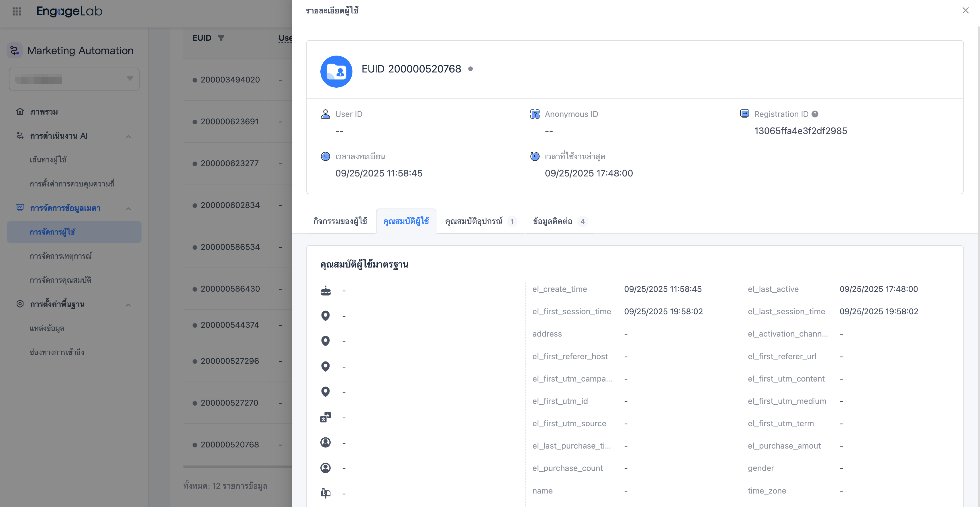Click the mailbox attribute icon
The image size is (980, 507).
point(326,493)
